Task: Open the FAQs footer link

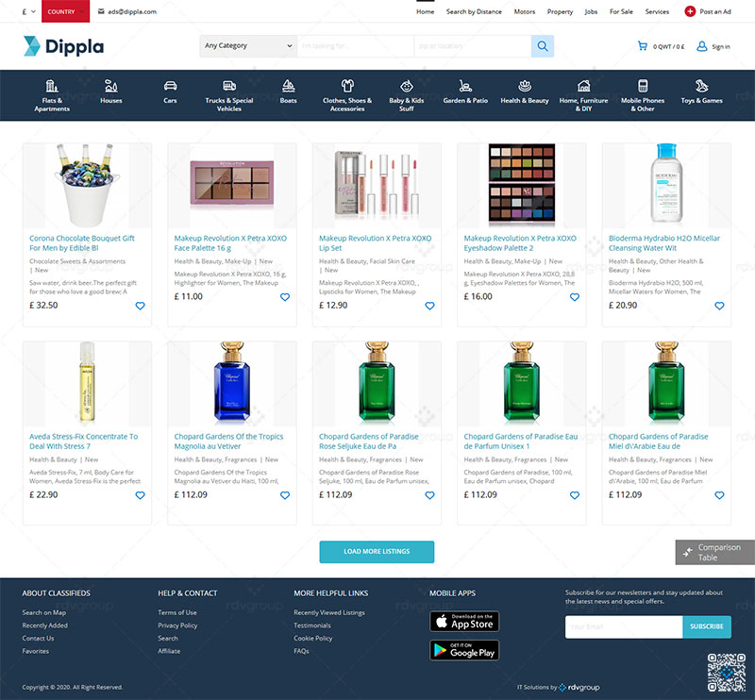Action: point(301,651)
